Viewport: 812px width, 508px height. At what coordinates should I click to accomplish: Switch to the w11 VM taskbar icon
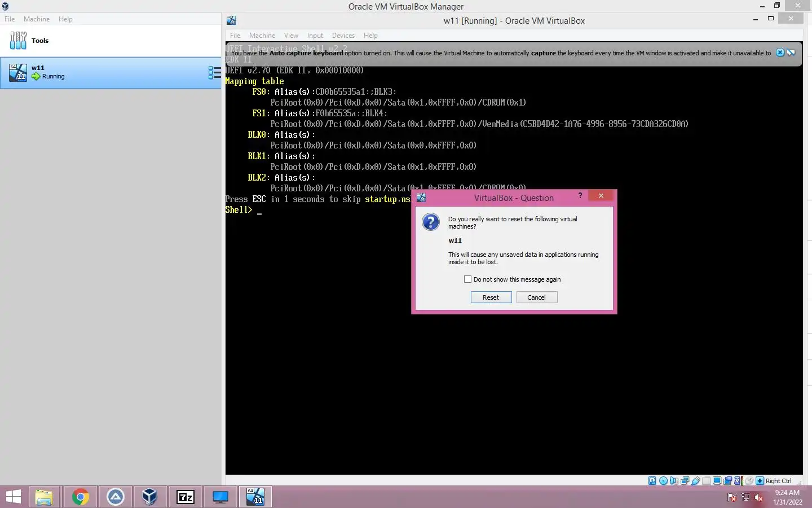tap(255, 497)
